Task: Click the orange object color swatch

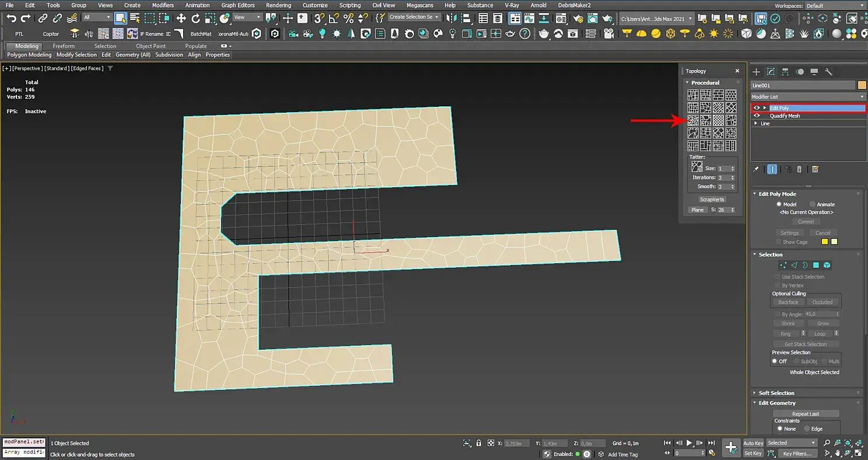Action: coord(862,85)
